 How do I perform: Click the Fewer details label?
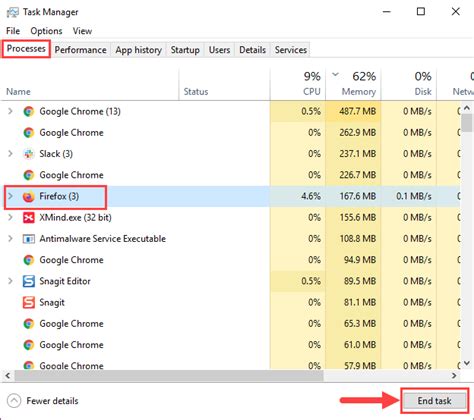52,401
